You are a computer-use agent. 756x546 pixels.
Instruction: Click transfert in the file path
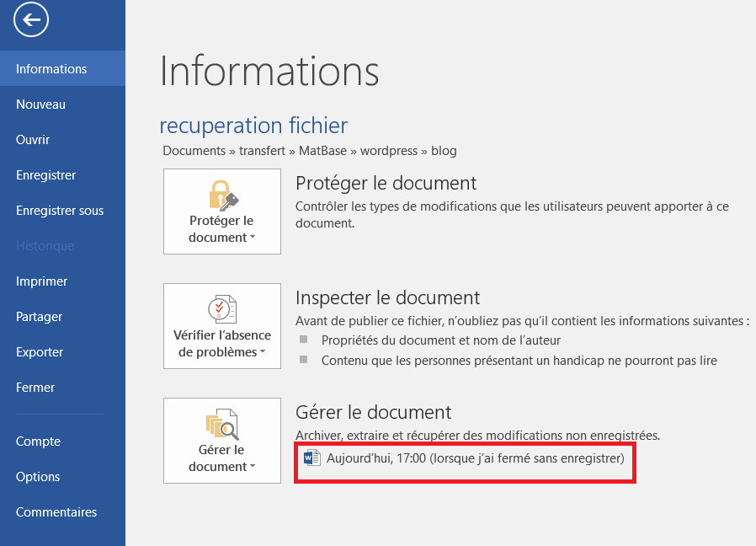(263, 151)
